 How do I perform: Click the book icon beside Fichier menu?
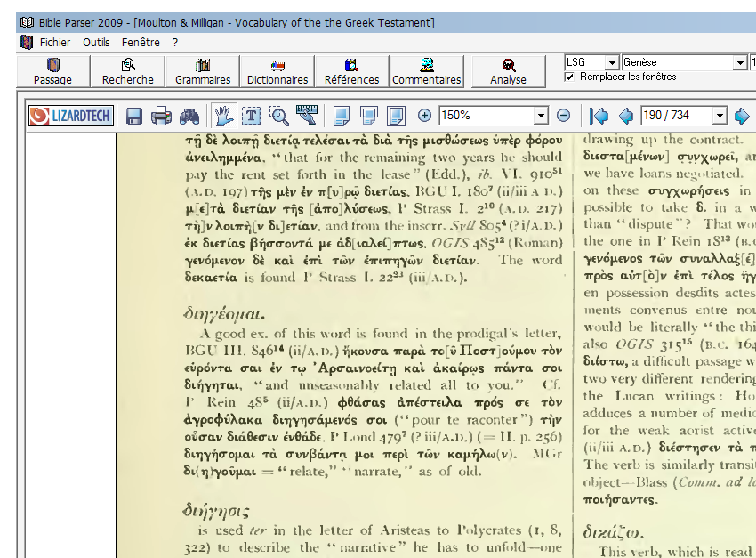coord(27,43)
